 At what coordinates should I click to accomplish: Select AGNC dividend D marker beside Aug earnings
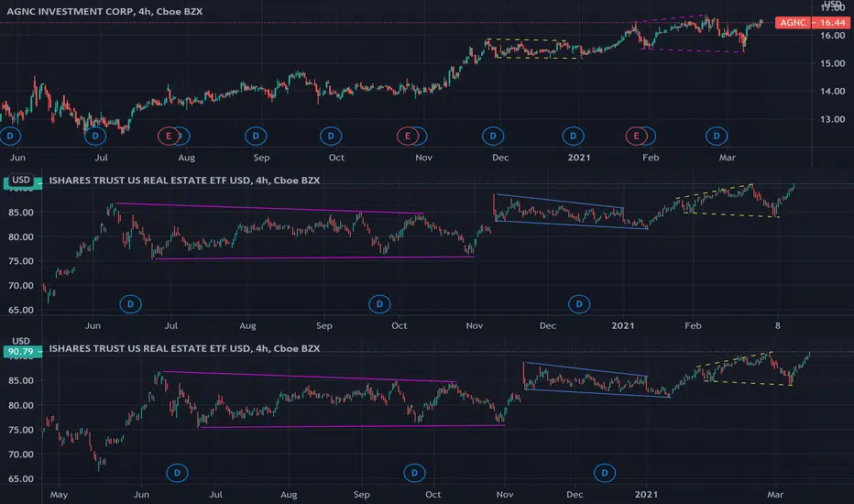pos(183,137)
